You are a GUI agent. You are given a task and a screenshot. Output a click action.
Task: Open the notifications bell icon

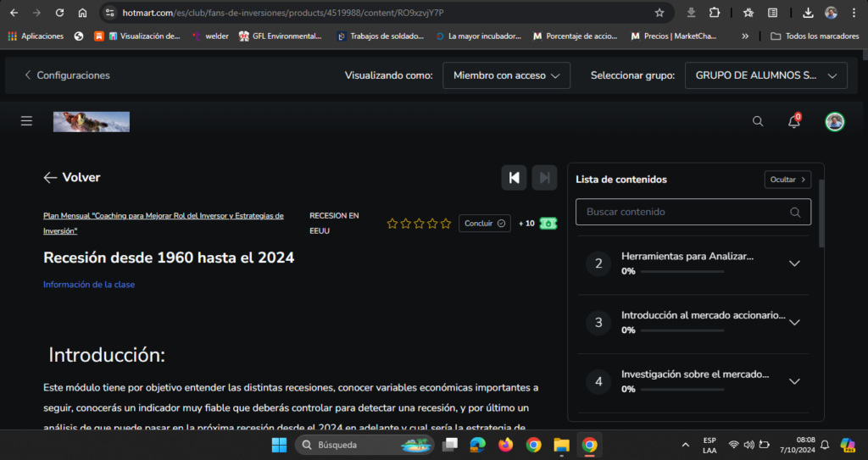click(794, 121)
